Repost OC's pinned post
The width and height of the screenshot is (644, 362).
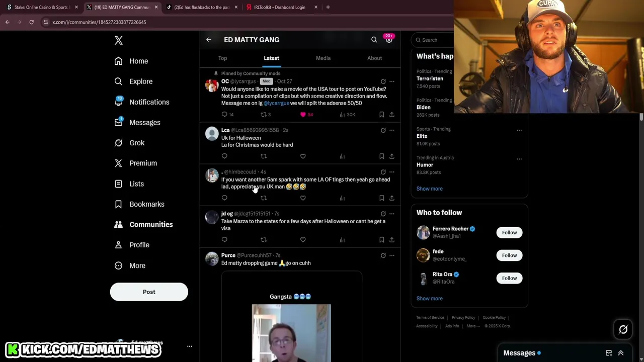click(x=266, y=115)
